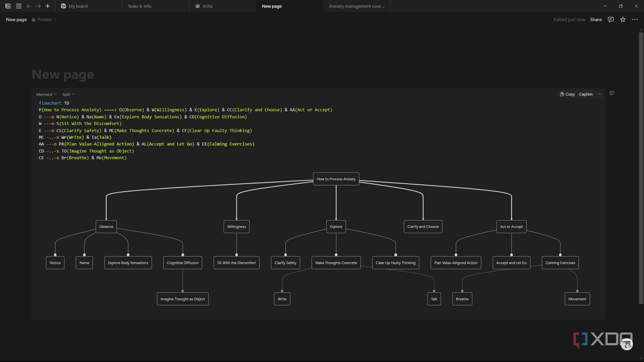Image resolution: width=644 pixels, height=362 pixels.
Task: Copy the code block contents
Action: tap(567, 94)
